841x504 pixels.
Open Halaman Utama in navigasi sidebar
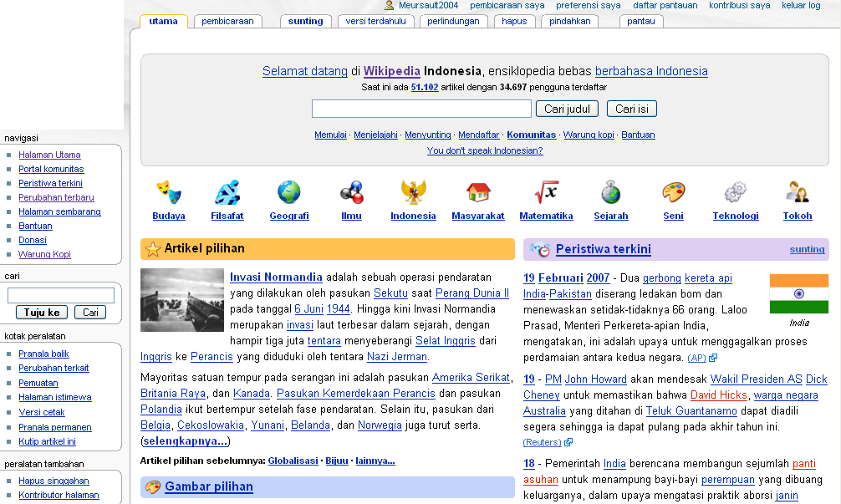point(49,155)
